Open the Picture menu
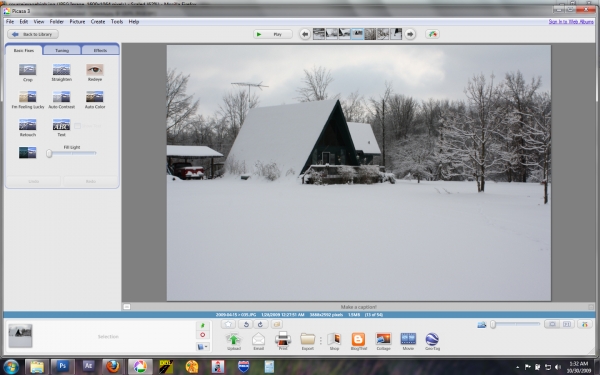The width and height of the screenshot is (600, 375). point(77,22)
